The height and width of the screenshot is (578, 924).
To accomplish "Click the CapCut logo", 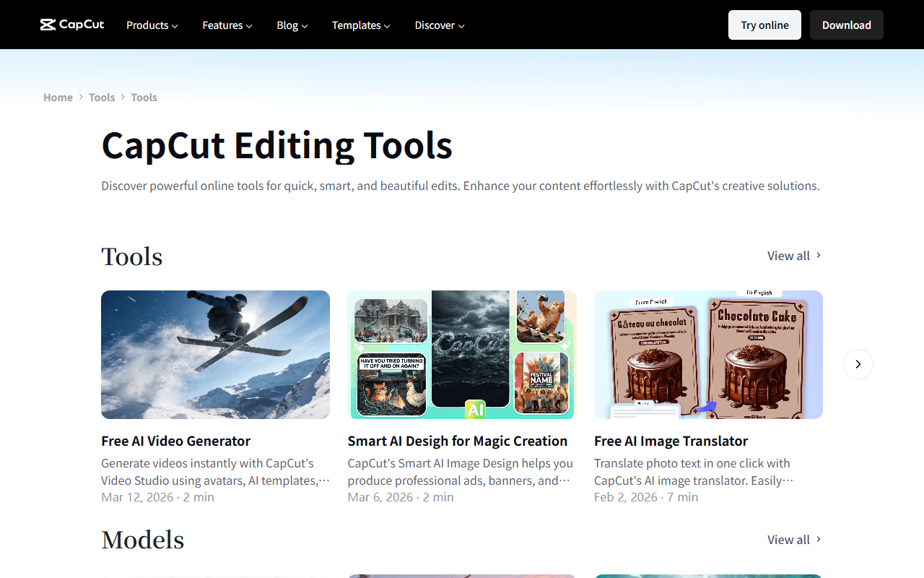I will (72, 25).
